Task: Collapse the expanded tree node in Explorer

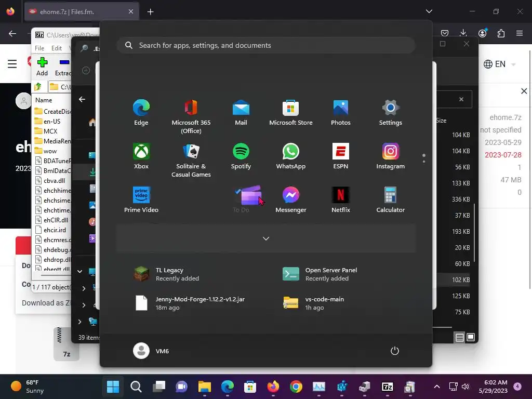Action: tap(79, 271)
